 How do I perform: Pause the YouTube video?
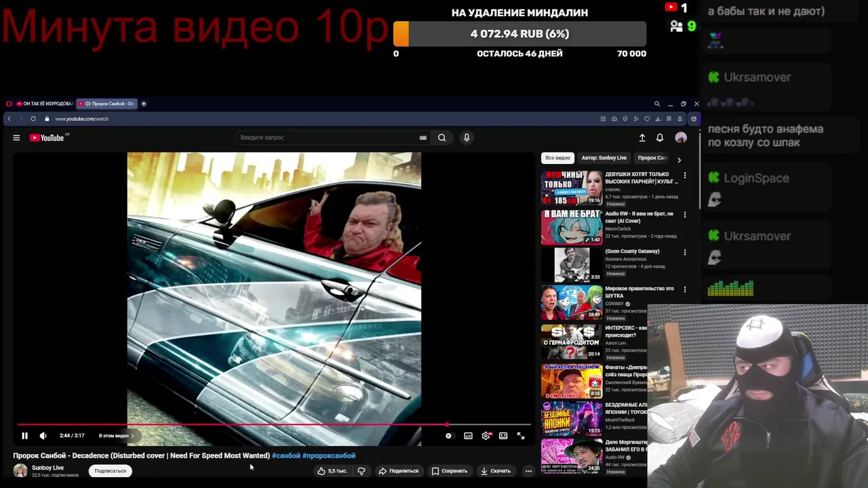coord(24,436)
